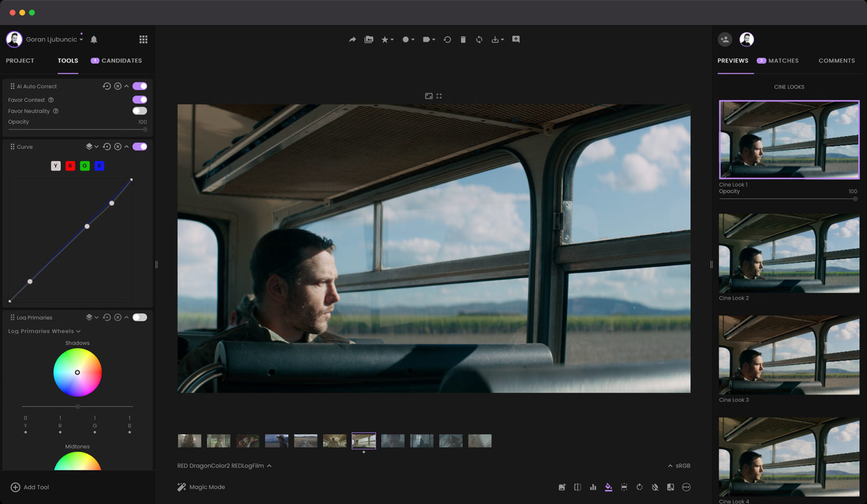Open the notifications bell
The width and height of the screenshot is (867, 504).
(94, 40)
